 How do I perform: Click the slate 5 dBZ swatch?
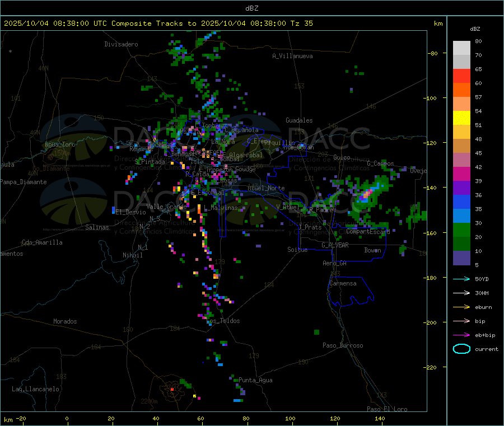pyautogui.click(x=461, y=258)
